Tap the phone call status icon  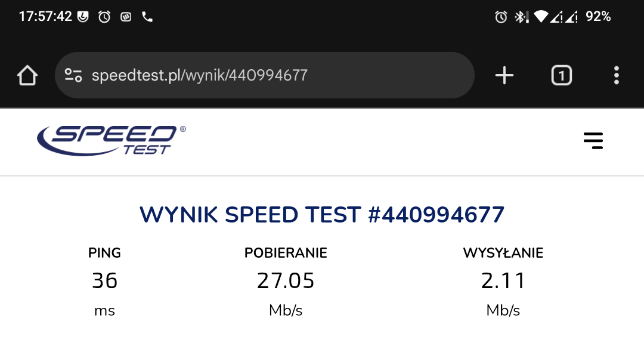coord(147,17)
